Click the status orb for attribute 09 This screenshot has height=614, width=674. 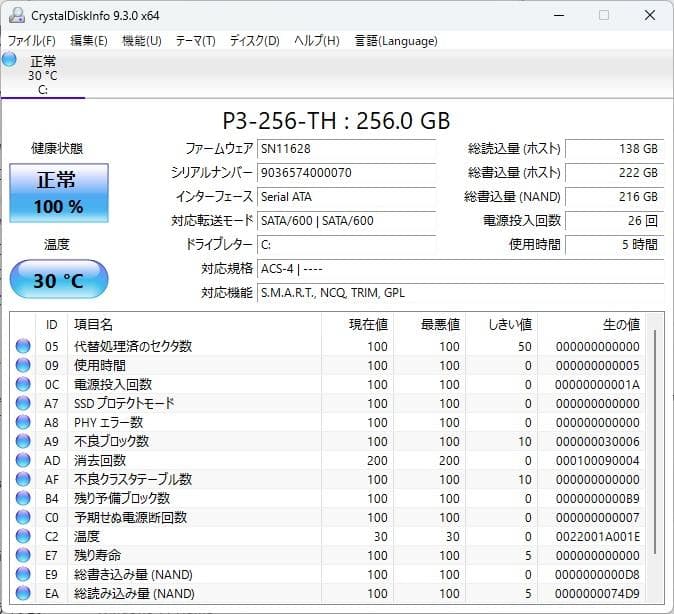pos(23,365)
